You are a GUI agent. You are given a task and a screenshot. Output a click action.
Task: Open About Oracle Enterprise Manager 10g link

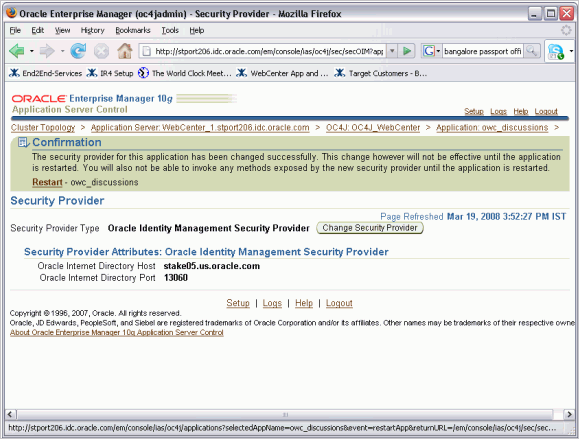[x=117, y=332]
